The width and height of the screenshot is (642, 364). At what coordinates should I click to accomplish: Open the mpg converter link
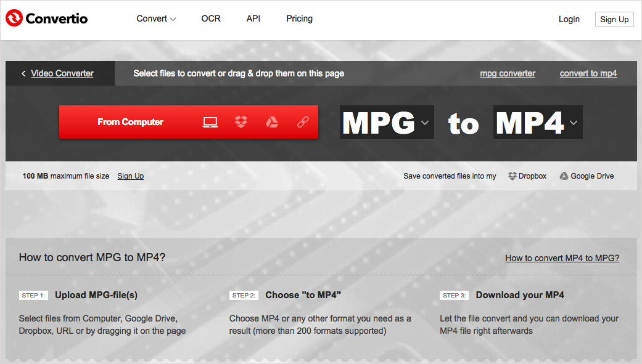[508, 74]
